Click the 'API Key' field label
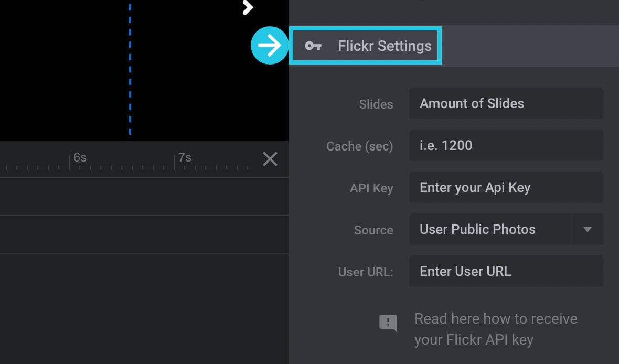 (371, 188)
